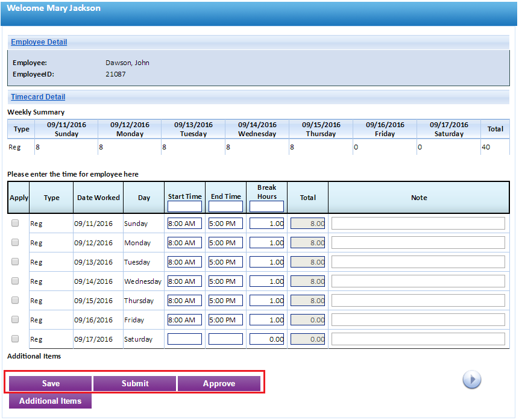Select Saturday's Break Hours field

click(x=267, y=339)
